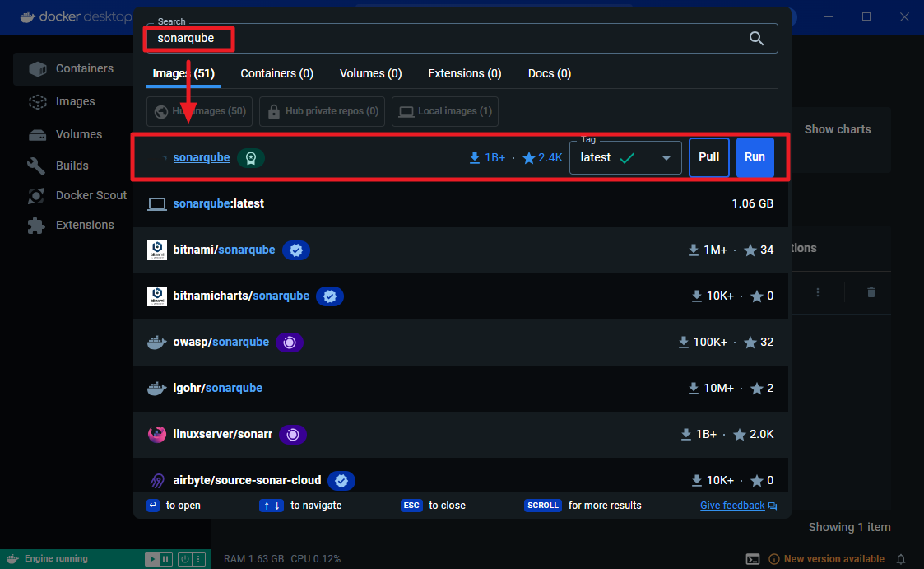Image resolution: width=924 pixels, height=569 pixels.
Task: Open Containers in the sidebar
Action: coord(74,68)
